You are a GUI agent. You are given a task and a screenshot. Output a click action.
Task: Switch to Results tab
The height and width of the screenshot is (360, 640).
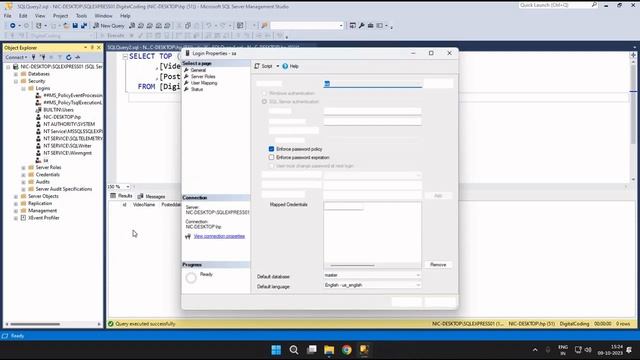click(x=121, y=196)
